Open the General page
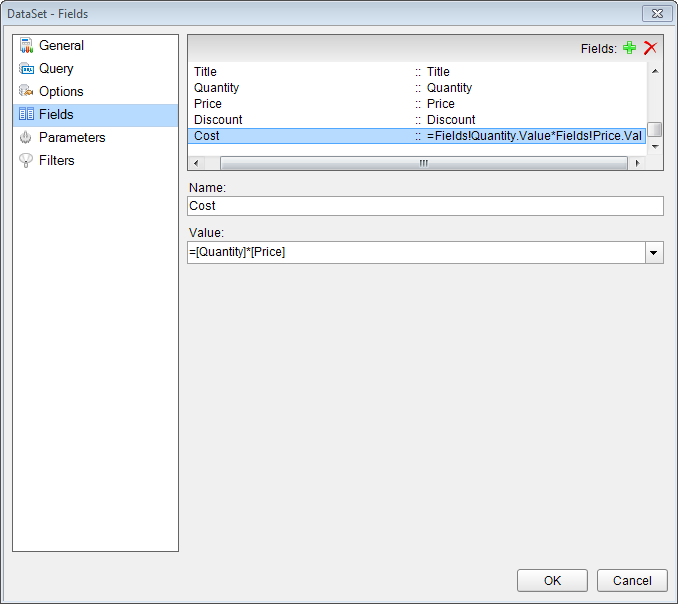This screenshot has height=604, width=678. pyautogui.click(x=96, y=45)
